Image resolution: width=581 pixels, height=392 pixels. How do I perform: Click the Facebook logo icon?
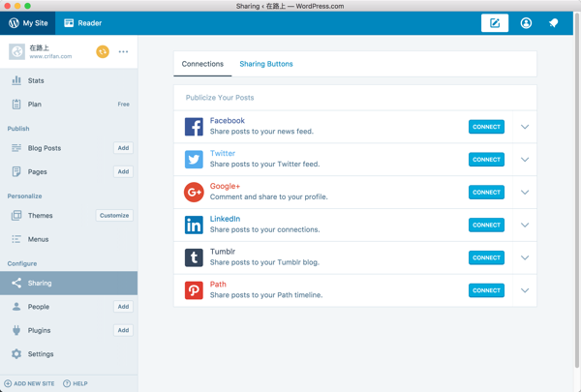[194, 127]
